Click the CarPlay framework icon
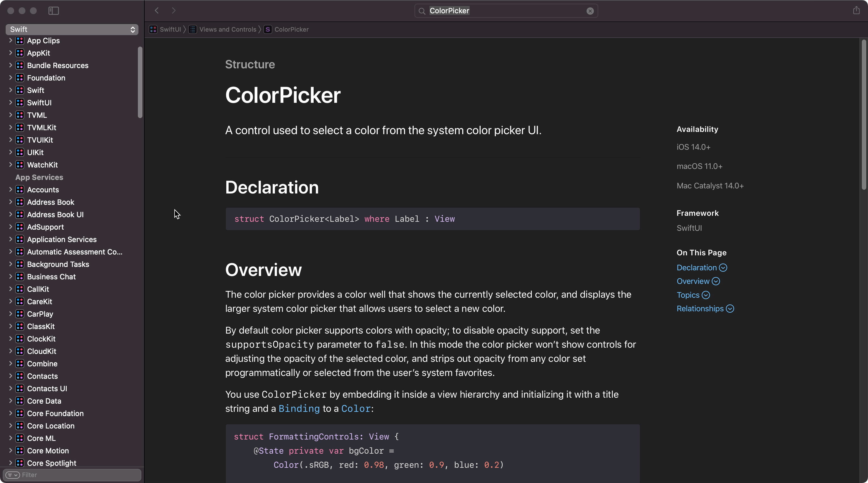868x483 pixels. (x=20, y=314)
